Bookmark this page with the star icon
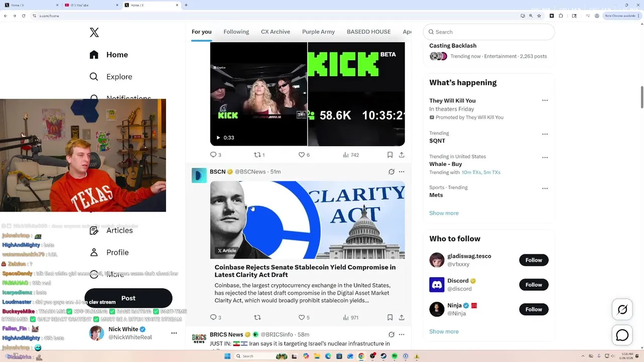 click(539, 16)
